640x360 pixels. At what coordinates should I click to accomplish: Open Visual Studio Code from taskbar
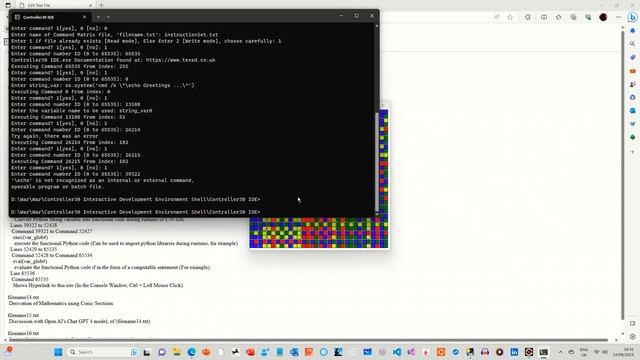[397, 352]
